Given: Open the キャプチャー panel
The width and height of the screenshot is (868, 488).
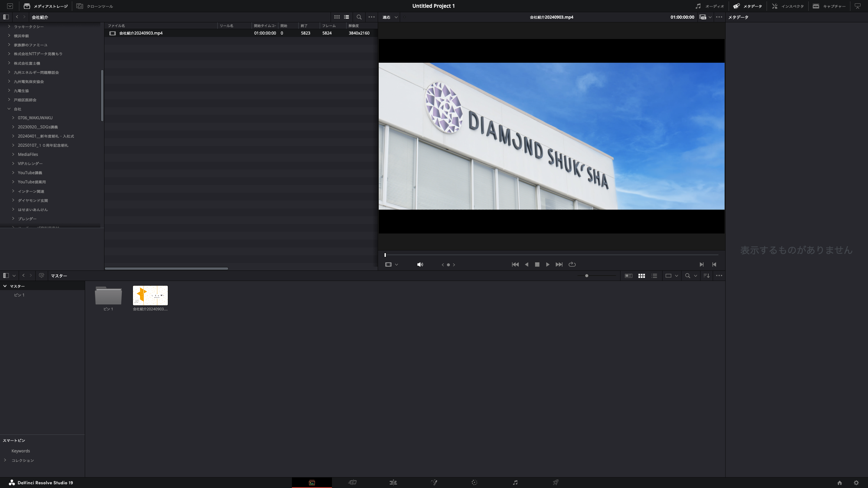Looking at the screenshot, I should pyautogui.click(x=829, y=6).
